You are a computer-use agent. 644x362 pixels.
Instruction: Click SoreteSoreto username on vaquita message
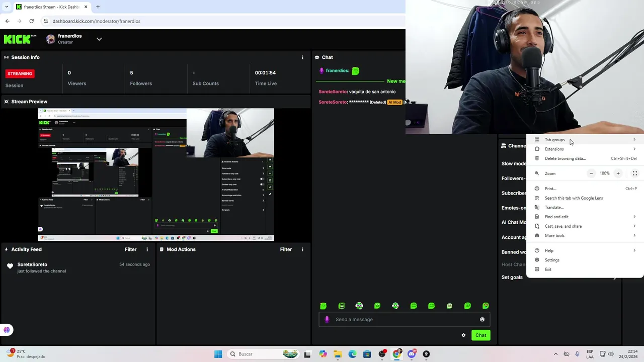click(333, 92)
